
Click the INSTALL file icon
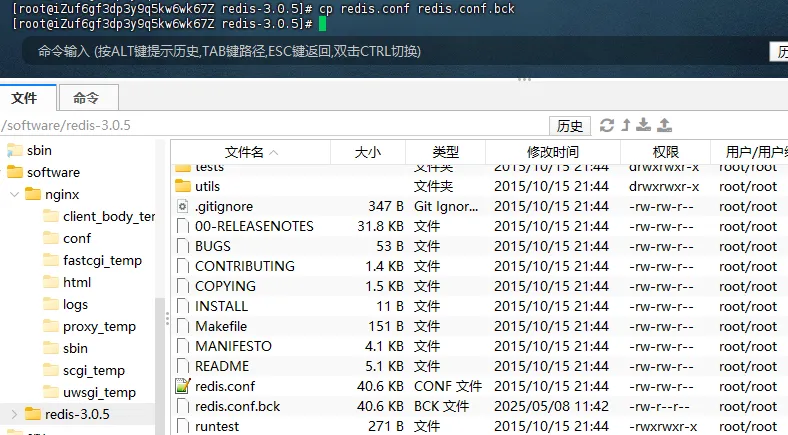click(183, 306)
